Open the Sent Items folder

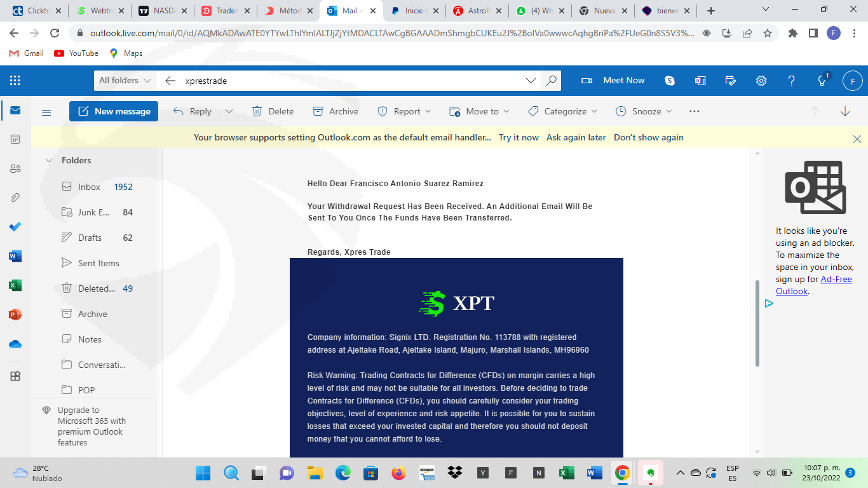click(x=98, y=263)
